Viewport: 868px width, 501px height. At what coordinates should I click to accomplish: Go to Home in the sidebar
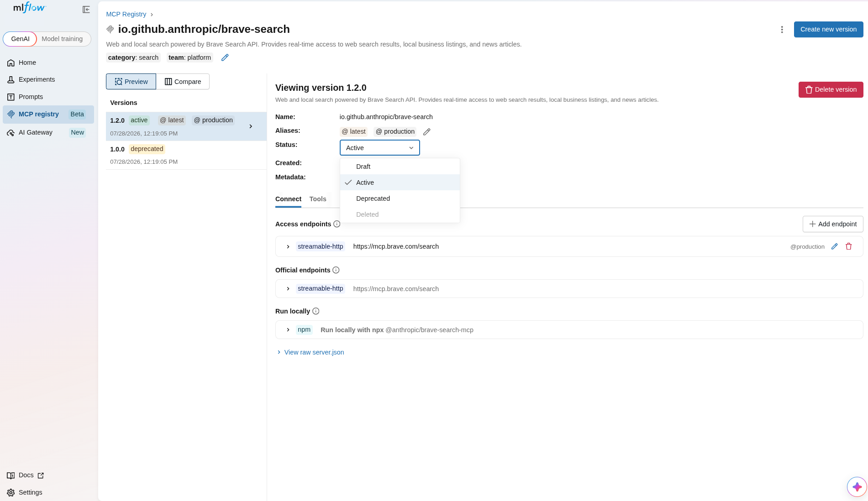click(x=48, y=63)
